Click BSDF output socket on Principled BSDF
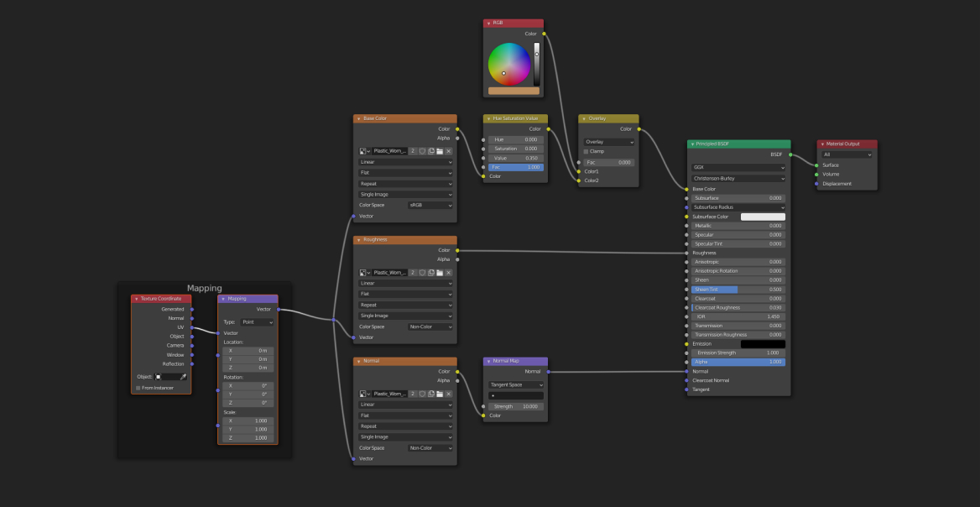980x507 pixels. [x=790, y=154]
